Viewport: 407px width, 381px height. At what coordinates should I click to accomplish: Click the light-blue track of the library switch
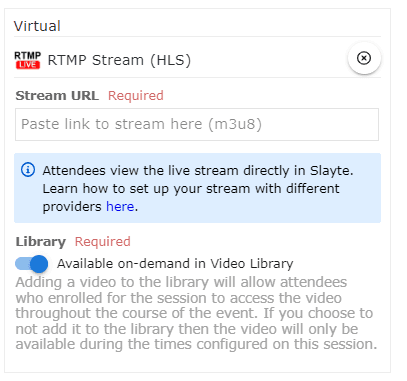23,264
